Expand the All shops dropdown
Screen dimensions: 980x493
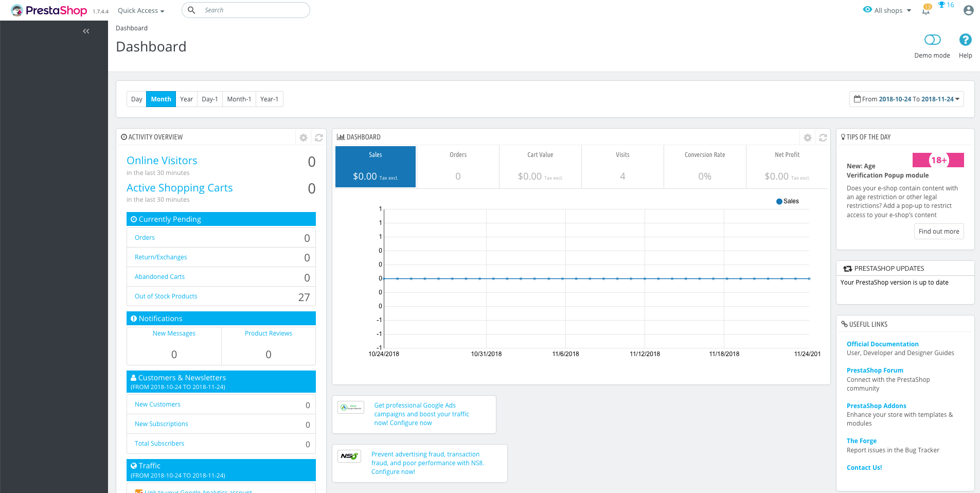pyautogui.click(x=887, y=10)
